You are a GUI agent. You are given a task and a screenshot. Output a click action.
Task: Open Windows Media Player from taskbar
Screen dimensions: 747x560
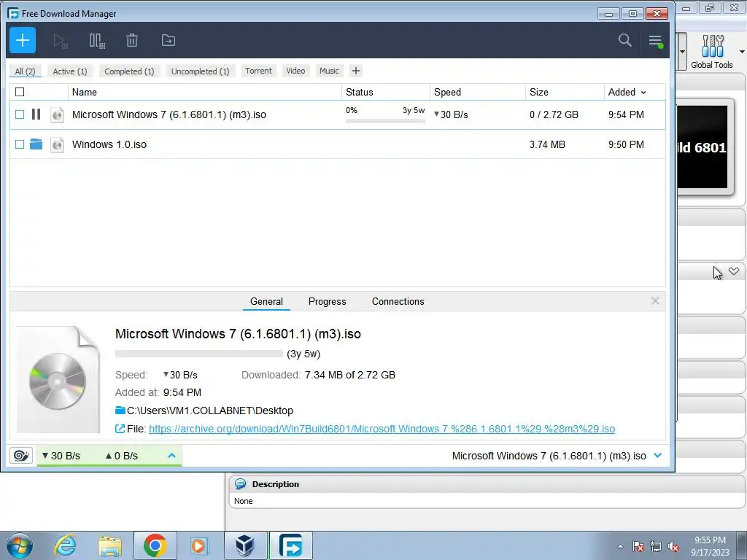[x=199, y=545]
